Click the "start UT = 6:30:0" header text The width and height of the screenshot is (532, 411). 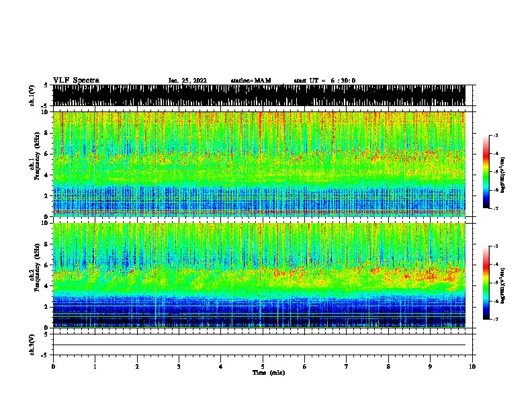324,81
